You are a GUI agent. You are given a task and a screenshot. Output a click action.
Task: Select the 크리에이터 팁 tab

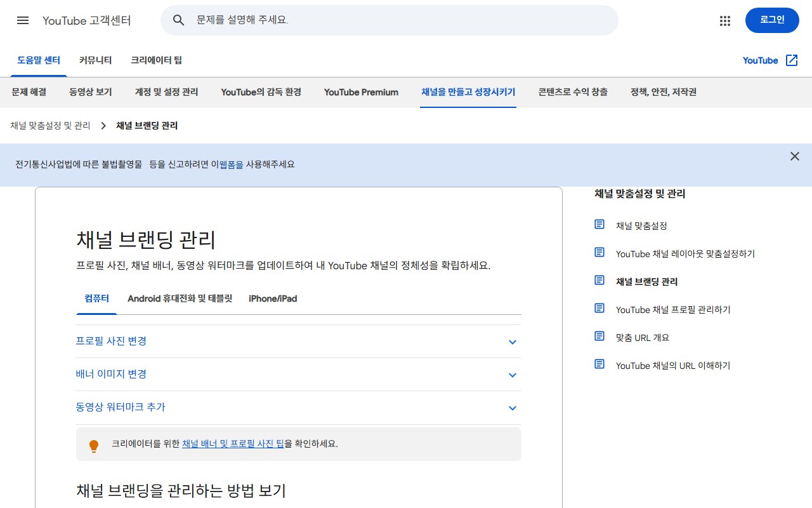click(156, 60)
